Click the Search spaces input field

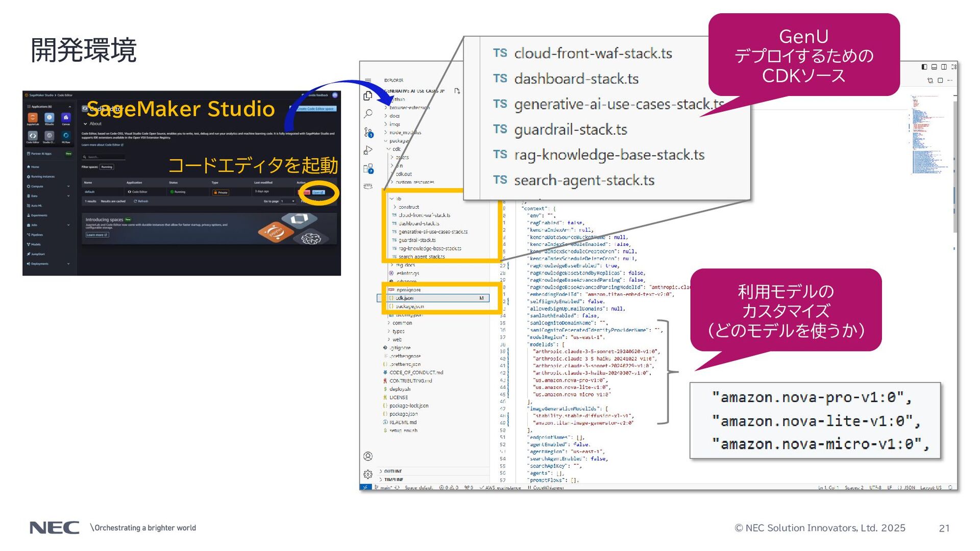pyautogui.click(x=103, y=157)
